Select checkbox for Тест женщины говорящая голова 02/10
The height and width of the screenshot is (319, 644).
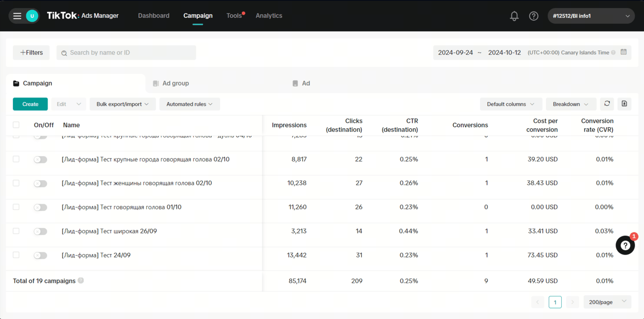point(16,183)
